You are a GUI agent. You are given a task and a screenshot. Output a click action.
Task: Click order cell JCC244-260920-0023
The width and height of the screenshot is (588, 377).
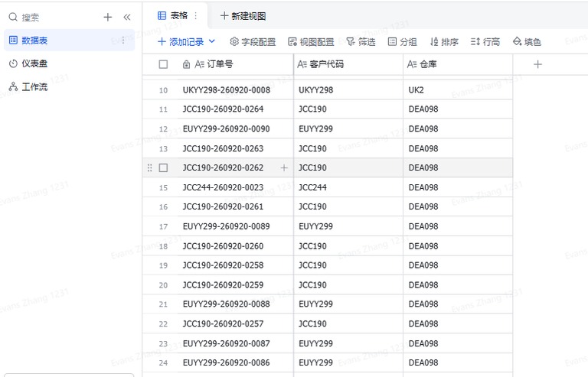click(236, 187)
